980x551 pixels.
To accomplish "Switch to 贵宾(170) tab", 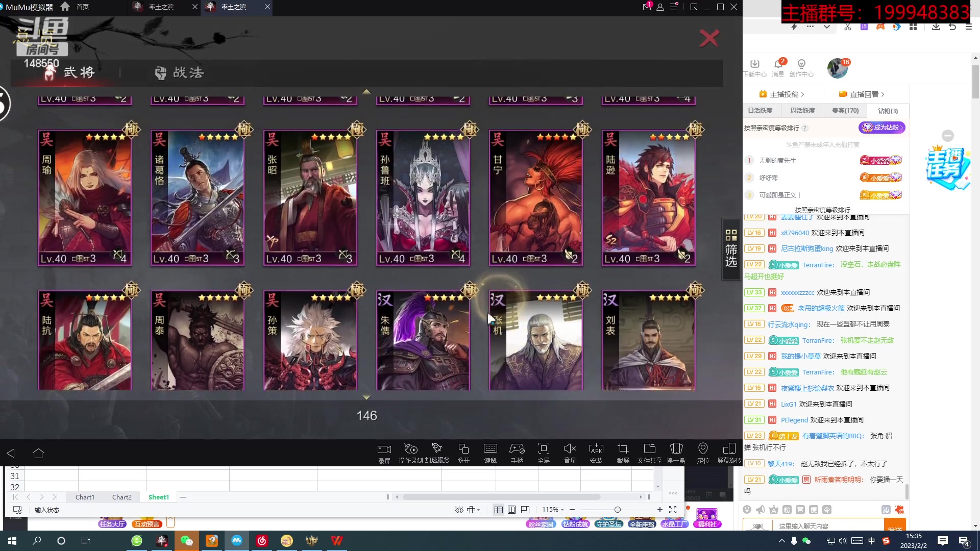I will click(845, 111).
